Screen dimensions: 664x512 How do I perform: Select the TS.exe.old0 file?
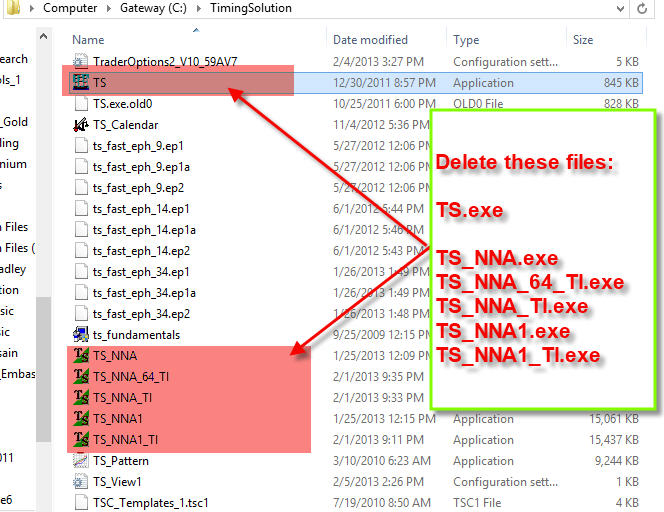tap(122, 104)
